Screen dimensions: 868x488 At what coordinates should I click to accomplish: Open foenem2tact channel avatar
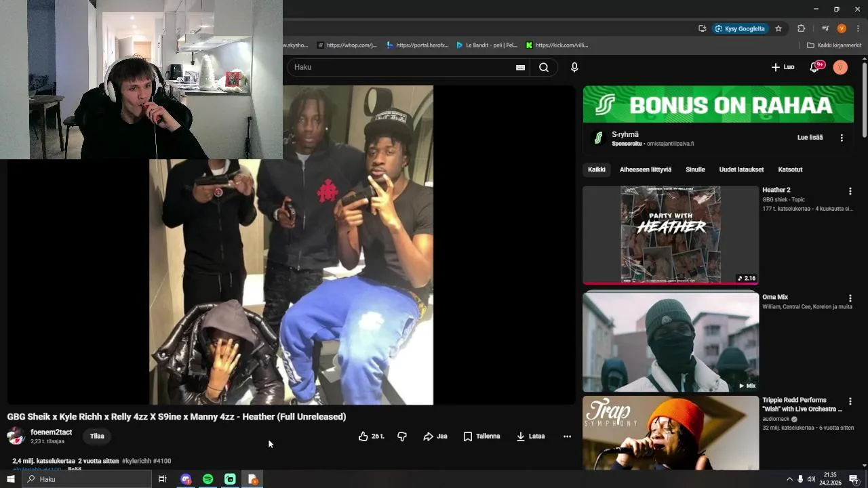coord(16,436)
